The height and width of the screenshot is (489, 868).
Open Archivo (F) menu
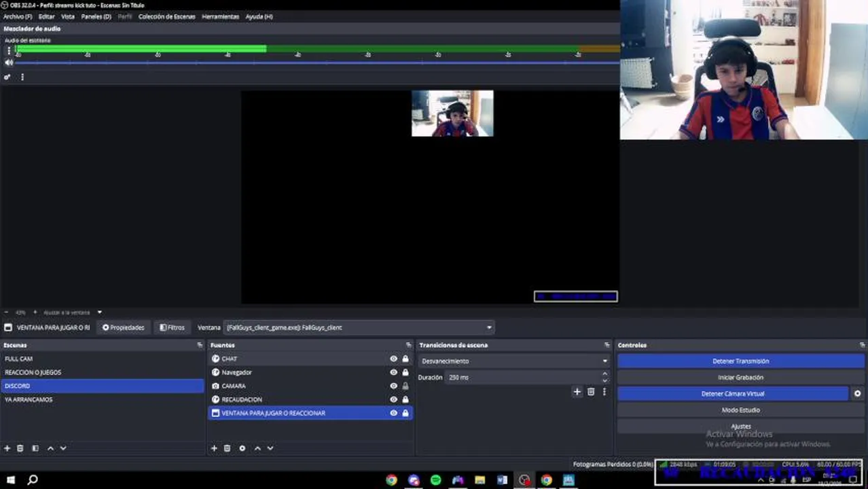click(x=18, y=16)
